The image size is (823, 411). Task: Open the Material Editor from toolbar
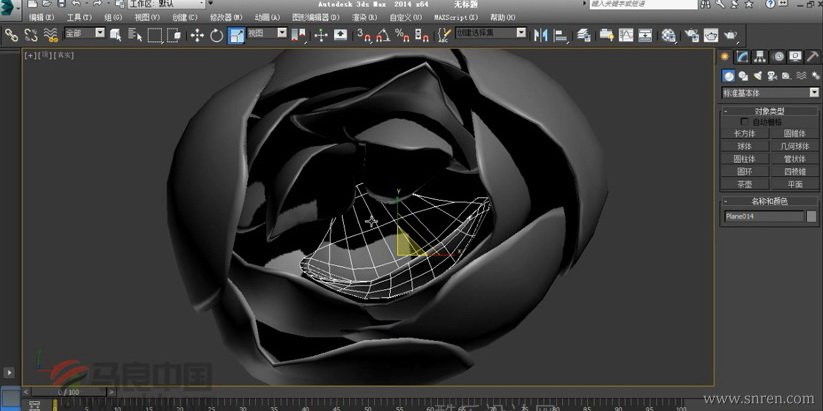pos(670,35)
